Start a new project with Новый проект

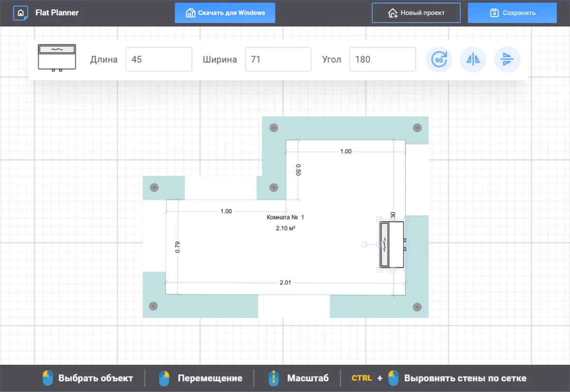coord(416,13)
